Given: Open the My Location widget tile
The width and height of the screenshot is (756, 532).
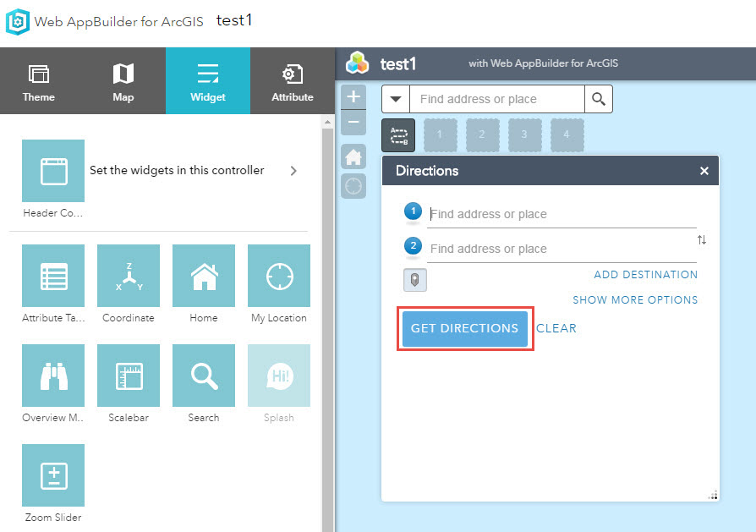Looking at the screenshot, I should pos(279,276).
